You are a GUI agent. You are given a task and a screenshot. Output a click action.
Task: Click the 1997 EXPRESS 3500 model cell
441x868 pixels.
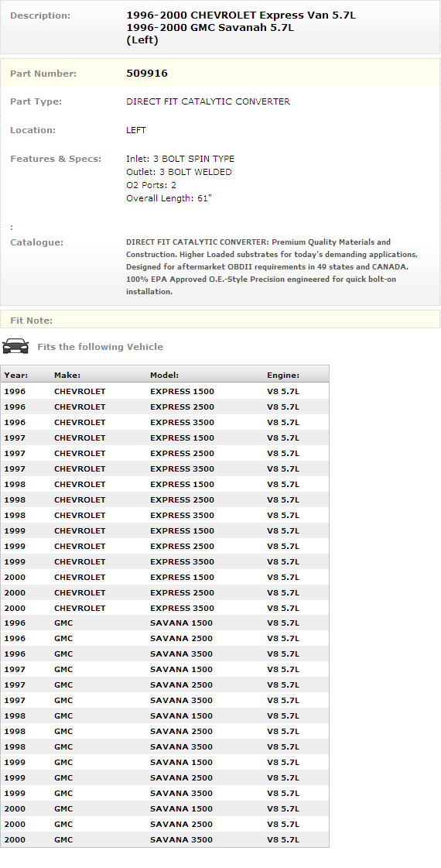tap(182, 469)
